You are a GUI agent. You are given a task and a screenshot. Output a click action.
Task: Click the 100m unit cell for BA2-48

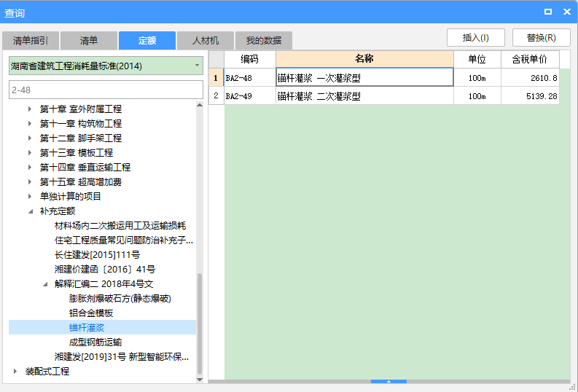(x=477, y=78)
